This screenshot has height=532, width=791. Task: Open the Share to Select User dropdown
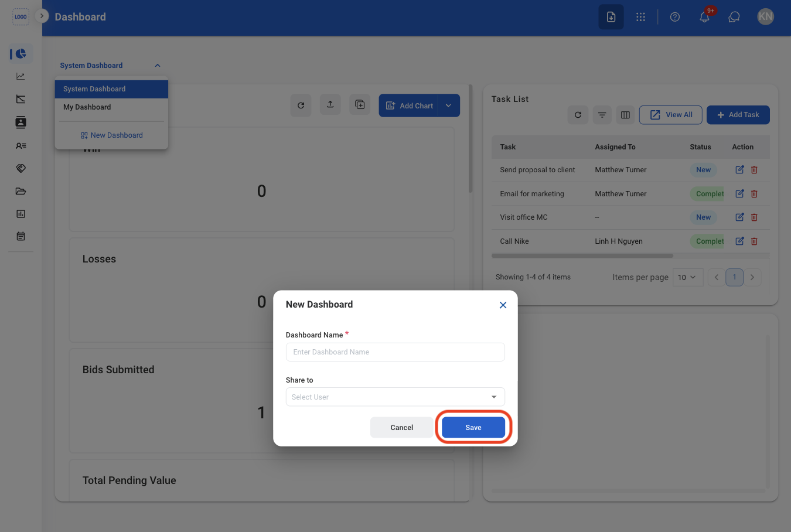(x=395, y=397)
